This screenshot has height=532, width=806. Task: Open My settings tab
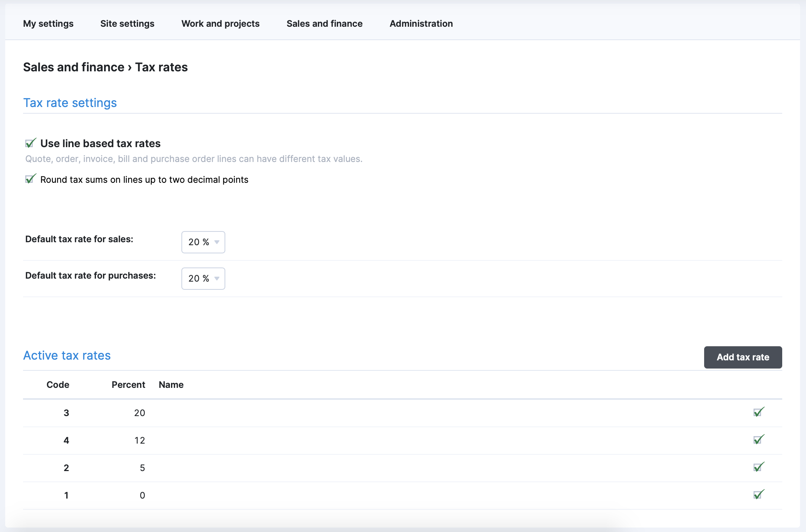(x=48, y=23)
